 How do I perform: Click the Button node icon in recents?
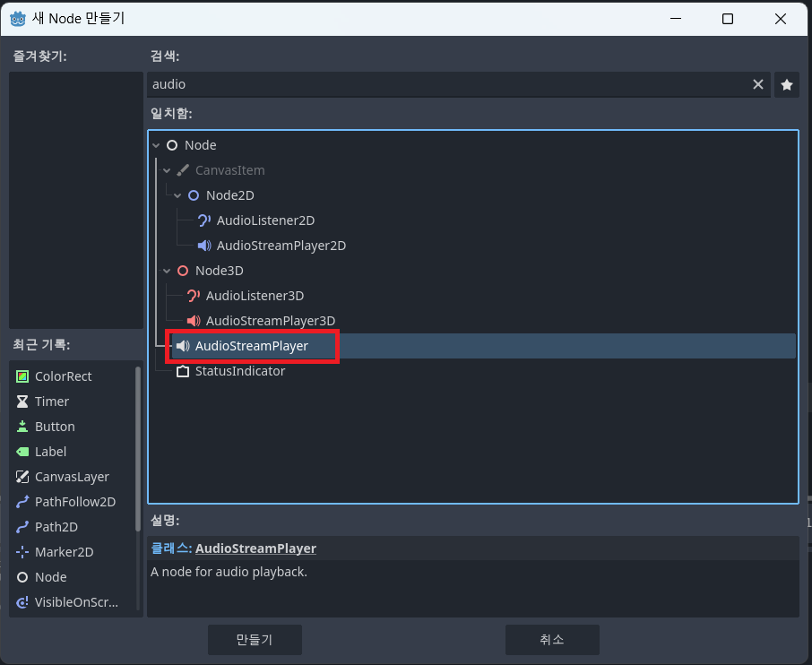22,427
